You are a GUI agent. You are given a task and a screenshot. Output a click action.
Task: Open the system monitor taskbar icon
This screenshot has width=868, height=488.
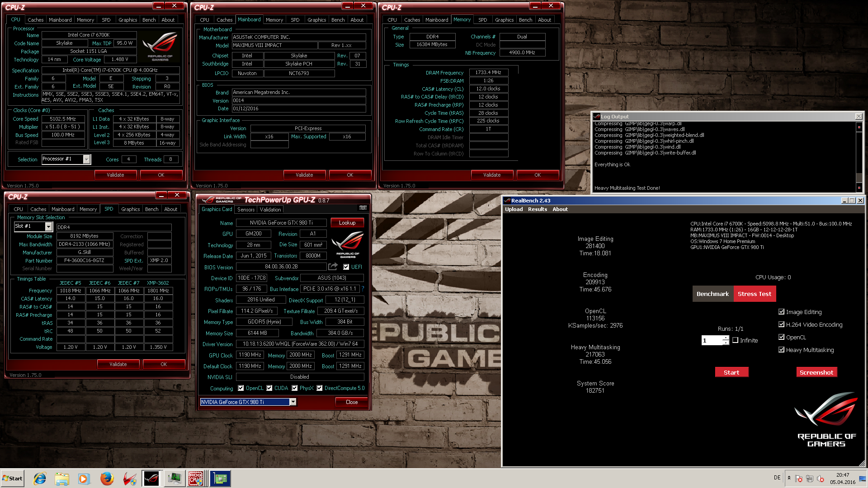pos(174,479)
